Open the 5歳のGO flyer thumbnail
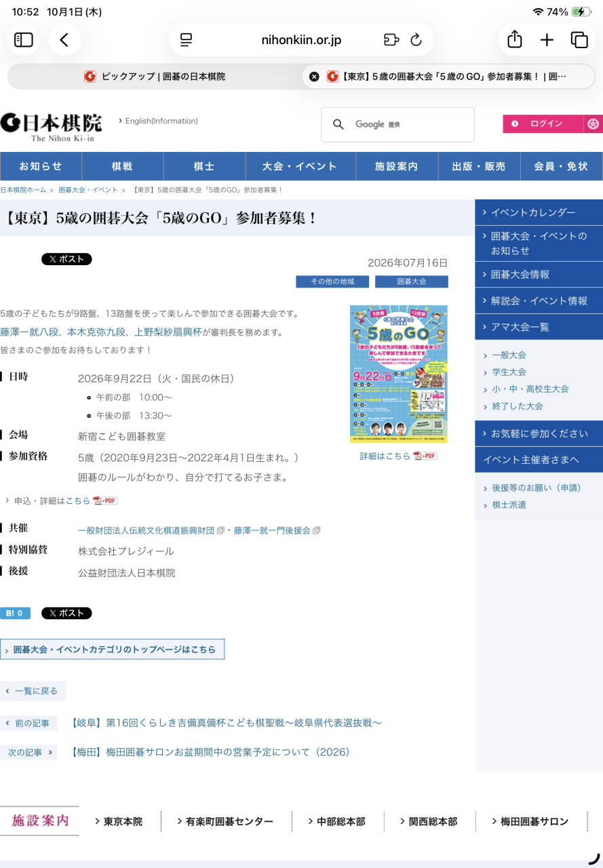 (399, 374)
